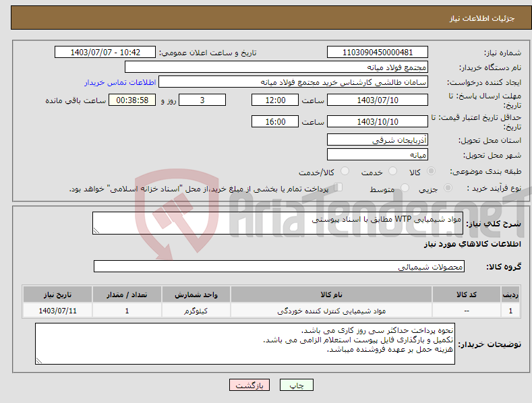532x403 pixels.
Task: Click the چاپ print button
Action: [297, 385]
